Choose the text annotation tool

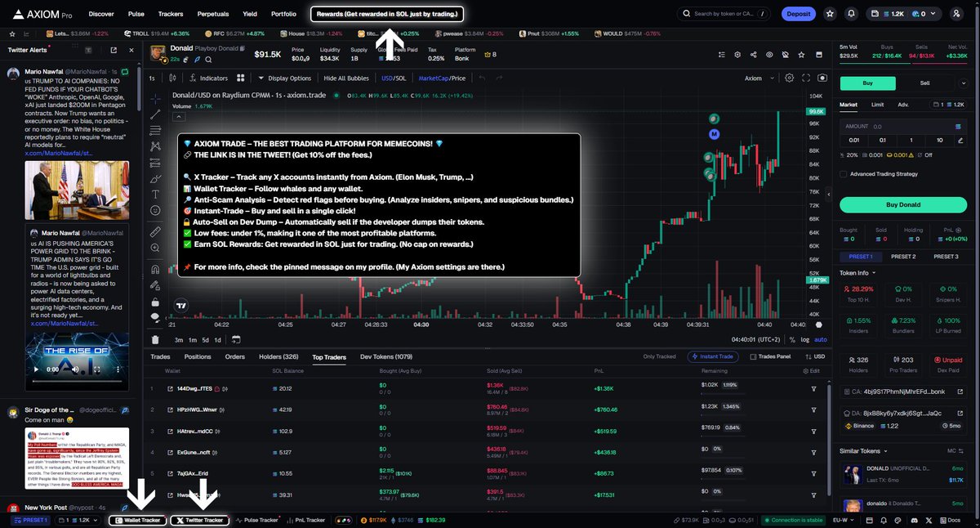[155, 194]
